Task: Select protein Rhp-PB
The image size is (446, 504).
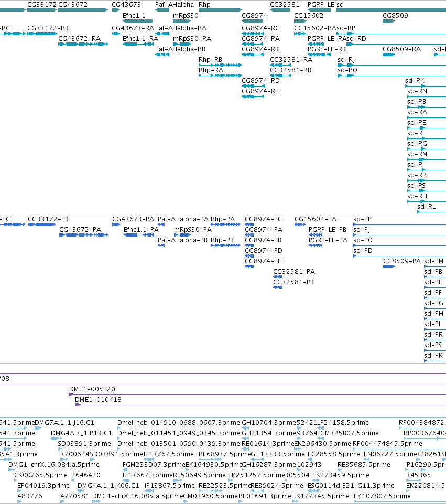Action: 222,240
